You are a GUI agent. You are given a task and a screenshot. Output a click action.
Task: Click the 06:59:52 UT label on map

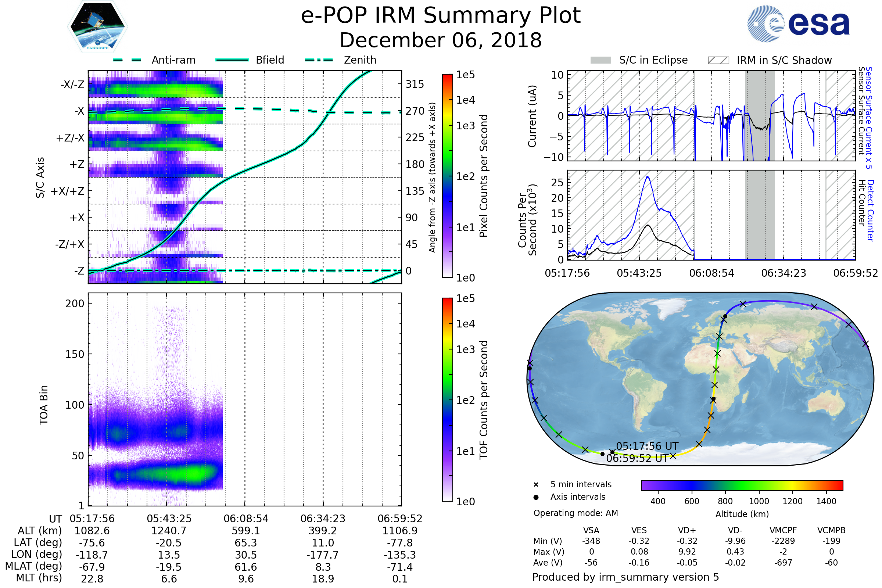coord(637,458)
